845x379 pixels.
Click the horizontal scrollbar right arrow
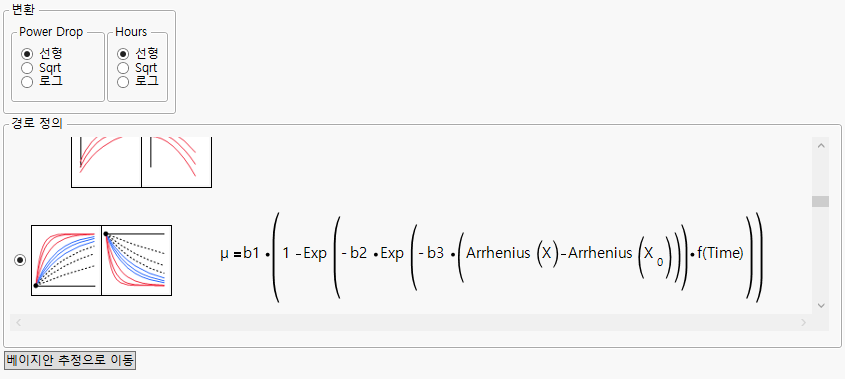[804, 322]
